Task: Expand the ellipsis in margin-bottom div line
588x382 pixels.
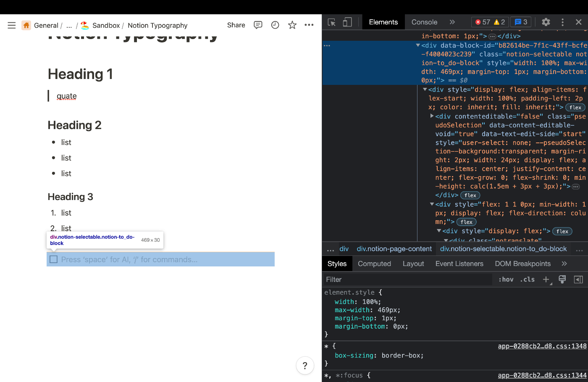Action: coord(492,37)
